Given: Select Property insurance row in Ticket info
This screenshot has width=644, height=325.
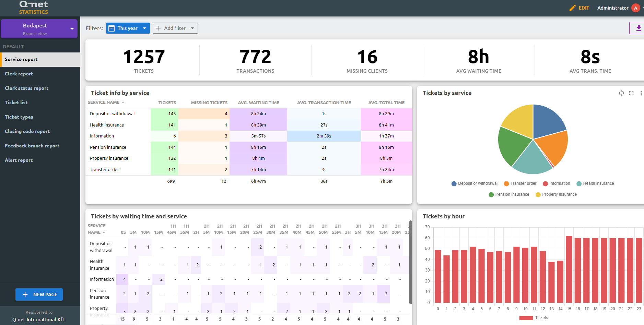Looking at the screenshot, I should (x=249, y=158).
